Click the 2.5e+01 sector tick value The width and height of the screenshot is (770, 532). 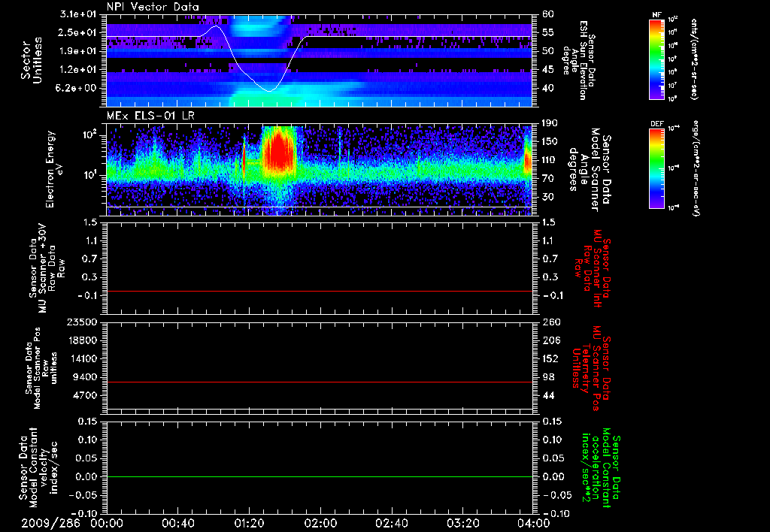78,32
